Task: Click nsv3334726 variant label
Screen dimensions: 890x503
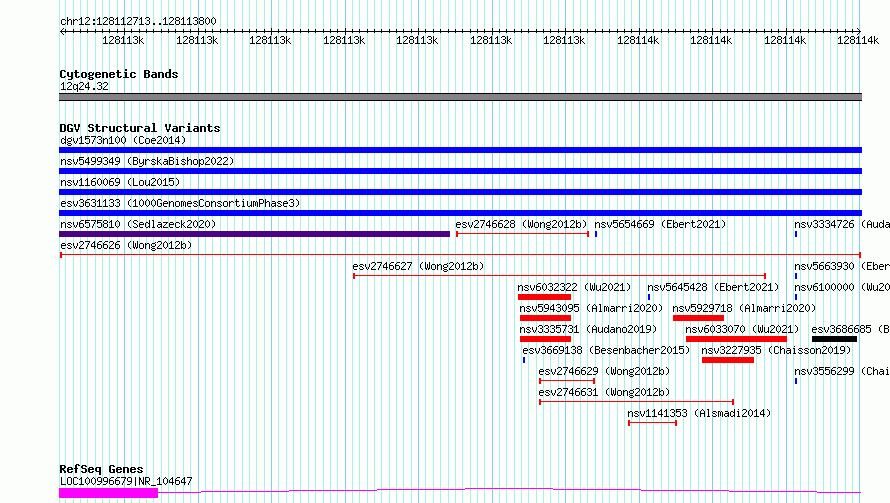Action: pos(842,224)
